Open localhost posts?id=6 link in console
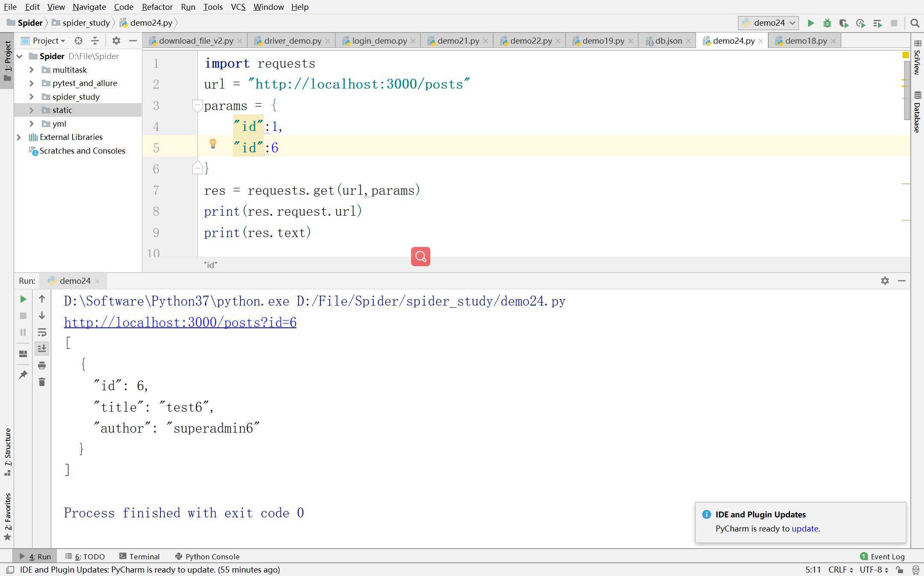This screenshot has height=576, width=924. tap(180, 322)
